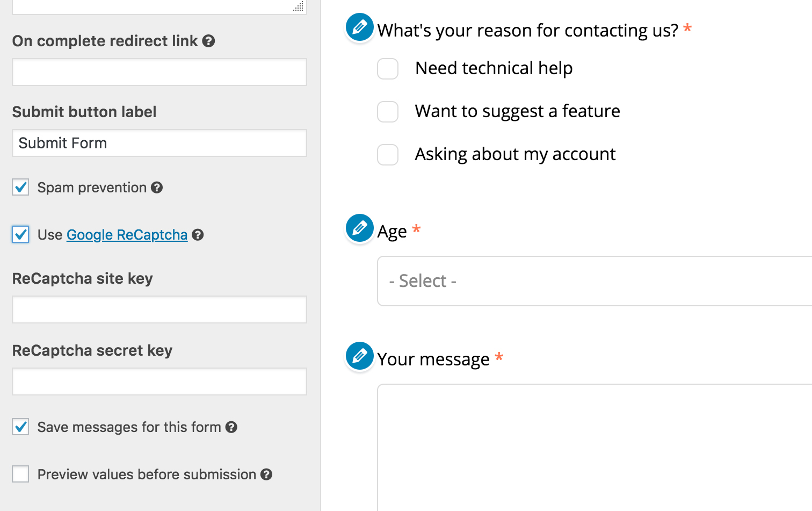Click the pencil icon beside Age
Screen dimensions: 812x511
359,228
